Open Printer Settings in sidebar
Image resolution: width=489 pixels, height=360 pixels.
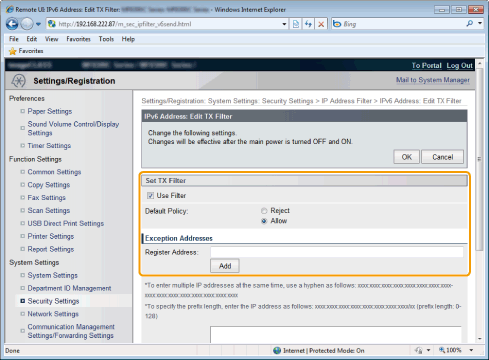pyautogui.click(x=51, y=236)
